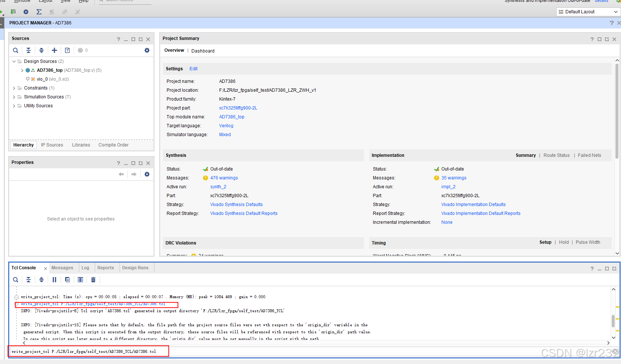Screen dimensions: 621x364
Task: Collapse Design Sources folder
Action: coord(14,61)
